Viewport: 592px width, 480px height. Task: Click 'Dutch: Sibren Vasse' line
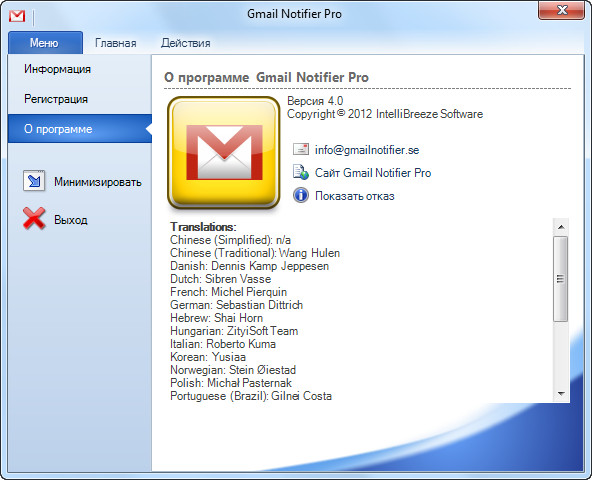(x=220, y=279)
